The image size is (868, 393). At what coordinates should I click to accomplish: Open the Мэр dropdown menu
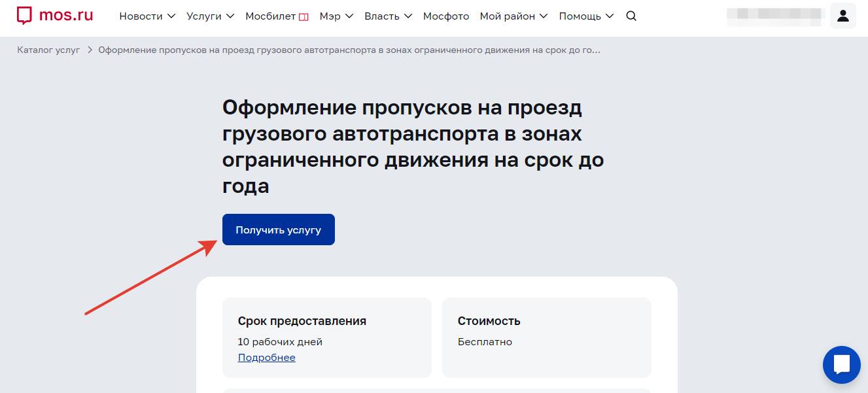[x=336, y=16]
